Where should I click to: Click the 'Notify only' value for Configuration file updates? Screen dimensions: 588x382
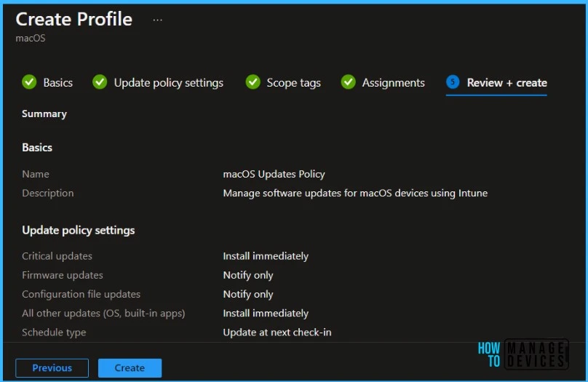click(248, 294)
